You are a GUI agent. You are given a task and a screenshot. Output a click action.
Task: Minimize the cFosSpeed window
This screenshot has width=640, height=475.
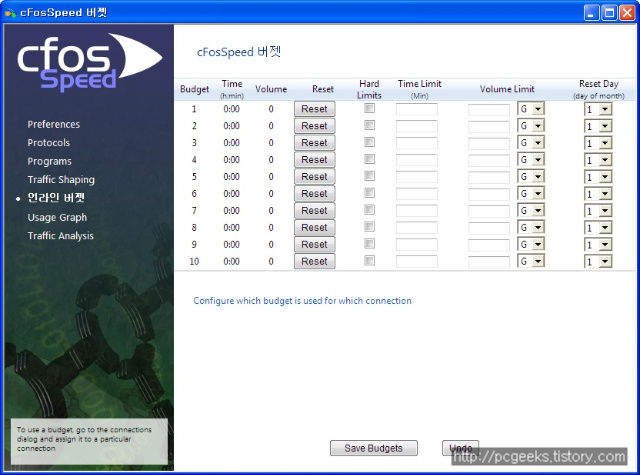pos(591,13)
